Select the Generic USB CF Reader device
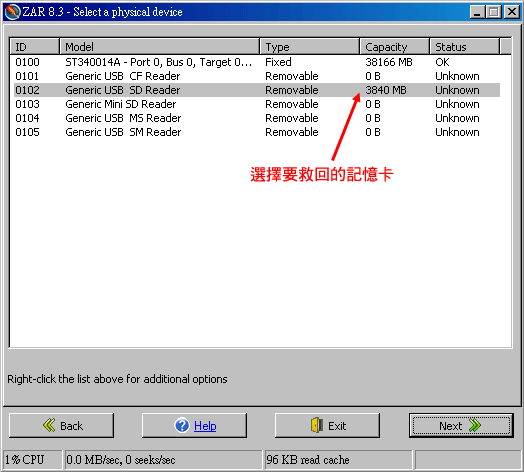This screenshot has height=472, width=524. [x=257, y=76]
